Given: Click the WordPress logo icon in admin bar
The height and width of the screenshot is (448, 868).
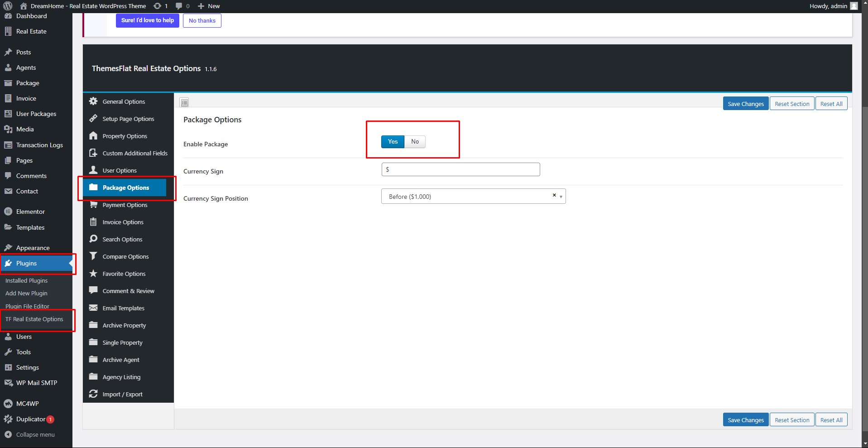Looking at the screenshot, I should tap(8, 6).
